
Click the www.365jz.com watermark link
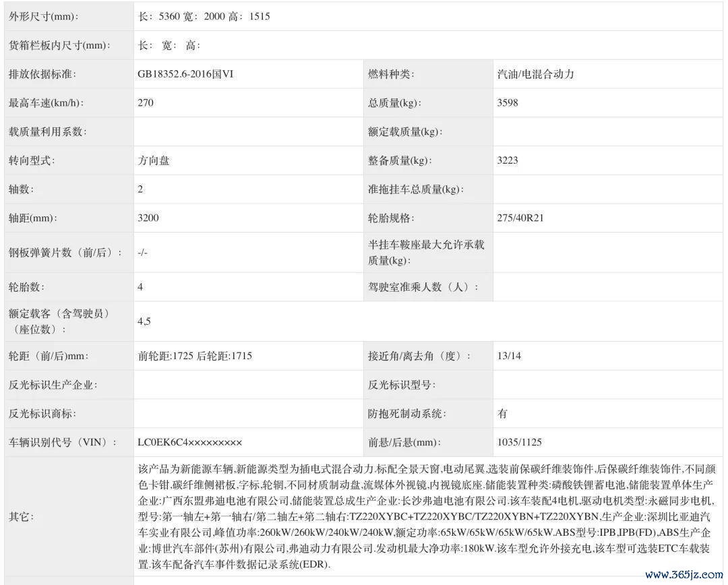[x=682, y=575]
